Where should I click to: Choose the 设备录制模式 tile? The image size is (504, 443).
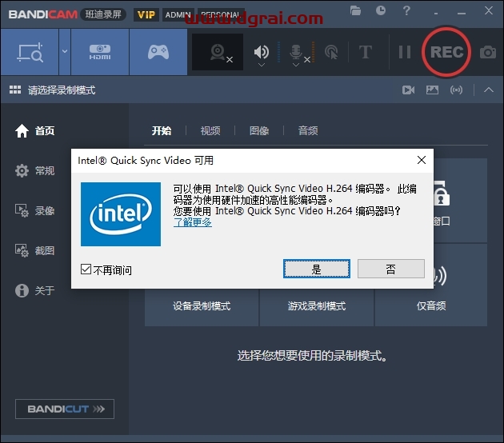[x=202, y=305]
